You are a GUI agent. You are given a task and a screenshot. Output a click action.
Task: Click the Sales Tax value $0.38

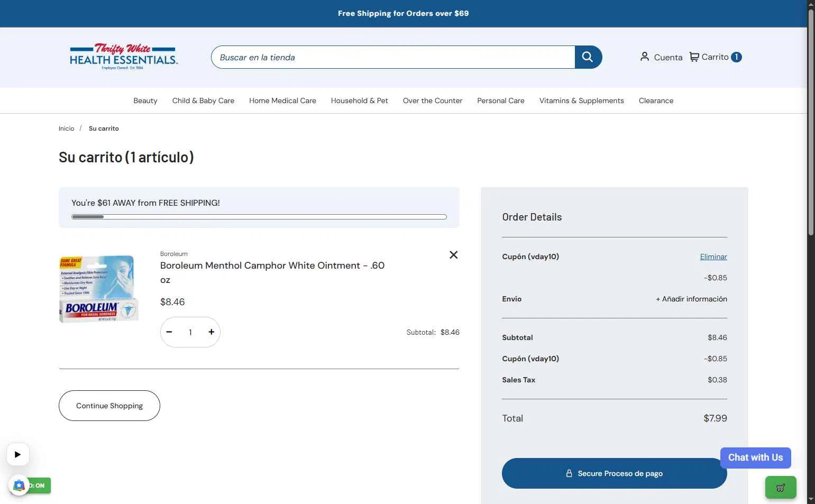tap(717, 380)
